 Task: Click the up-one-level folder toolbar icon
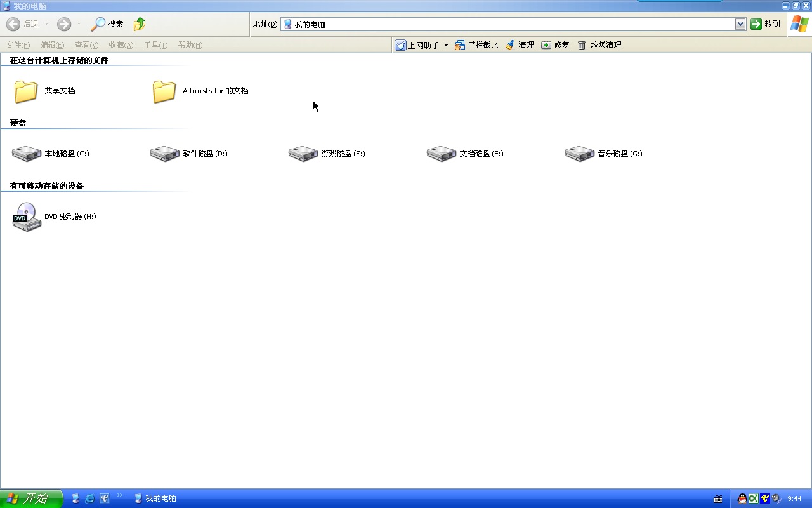click(x=140, y=24)
